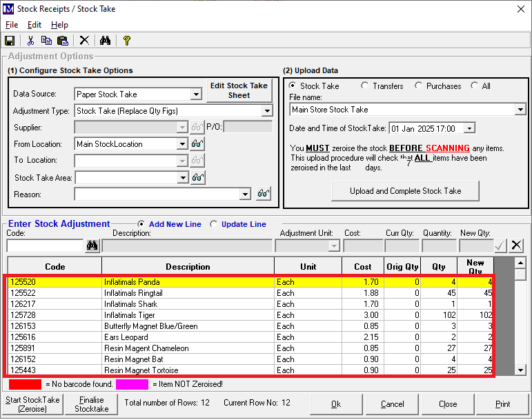
Task: Select the Transfers radio button
Action: point(365,86)
